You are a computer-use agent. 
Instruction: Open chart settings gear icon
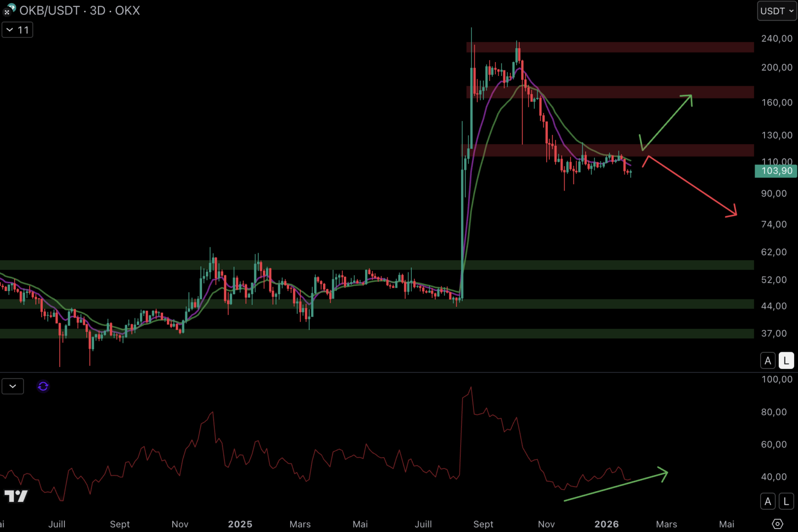pyautogui.click(x=777, y=524)
